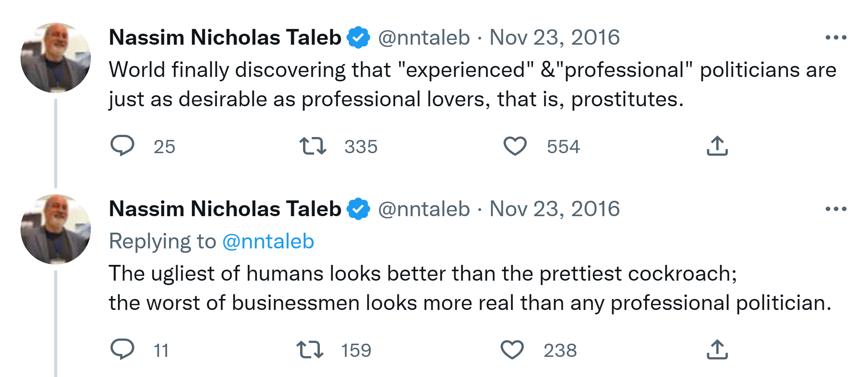Retweet the first tweet with 335 retweets
The width and height of the screenshot is (868, 377).
[x=313, y=146]
